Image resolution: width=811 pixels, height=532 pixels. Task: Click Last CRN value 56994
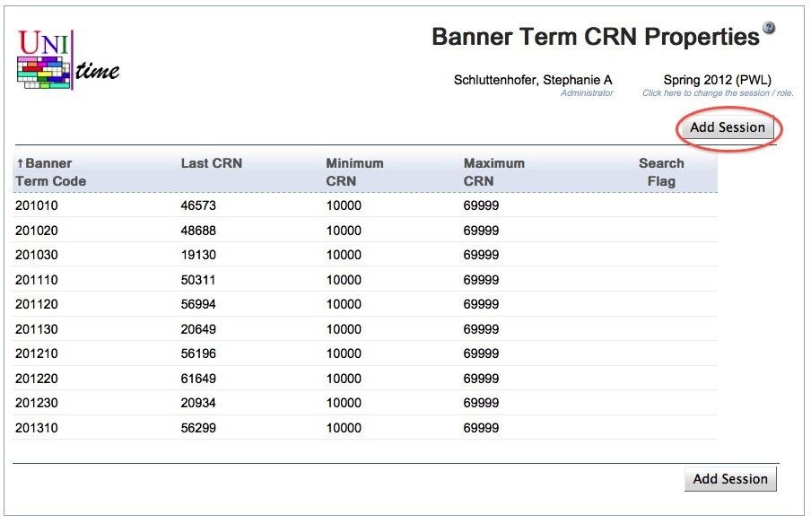[198, 304]
